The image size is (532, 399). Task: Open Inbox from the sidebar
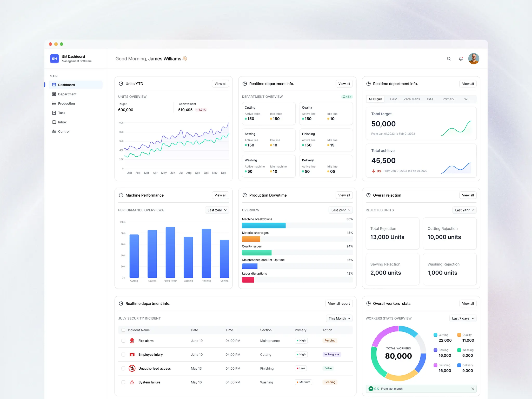(62, 122)
